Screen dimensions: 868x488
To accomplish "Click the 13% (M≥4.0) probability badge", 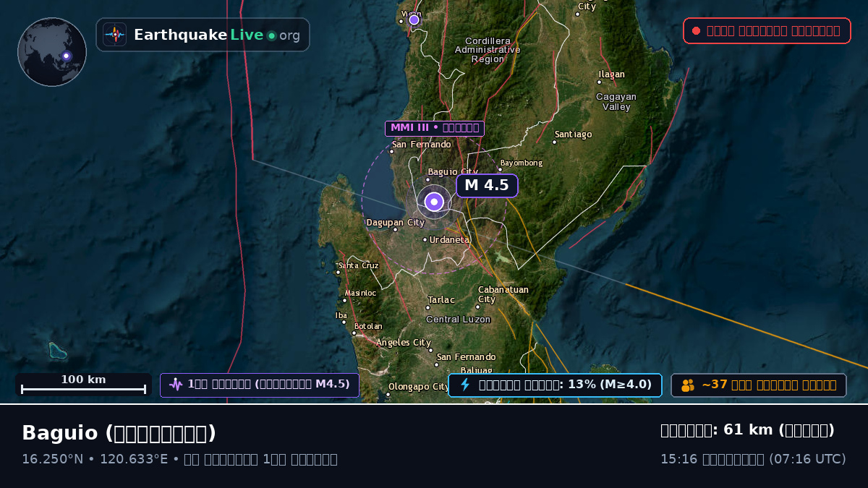I will [x=555, y=385].
